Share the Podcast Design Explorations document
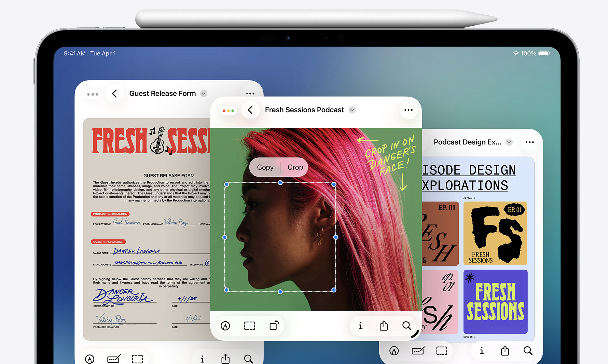 pos(505,351)
